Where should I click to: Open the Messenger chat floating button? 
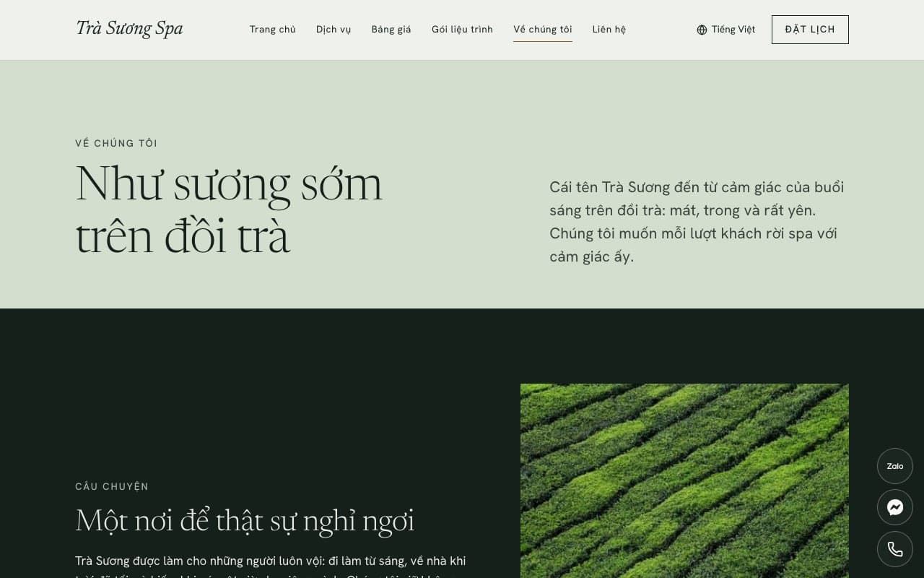tap(895, 507)
